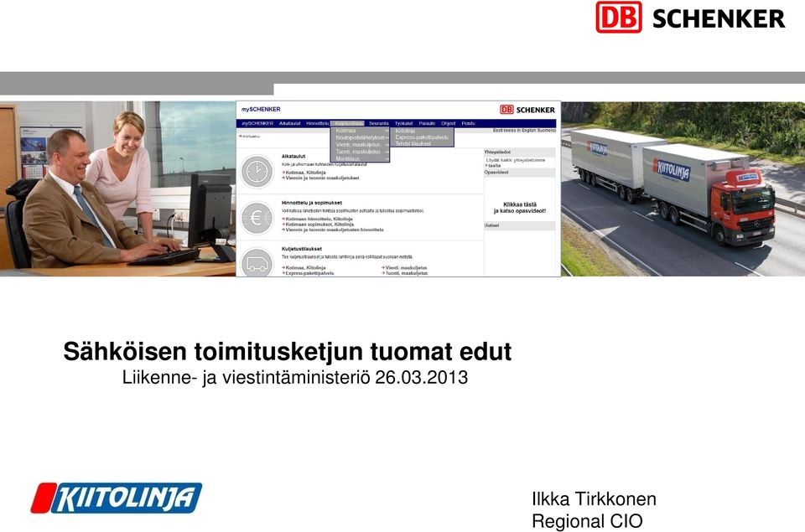The width and height of the screenshot is (805, 532).
Task: Open the Palaute menu item
Action: 427,124
